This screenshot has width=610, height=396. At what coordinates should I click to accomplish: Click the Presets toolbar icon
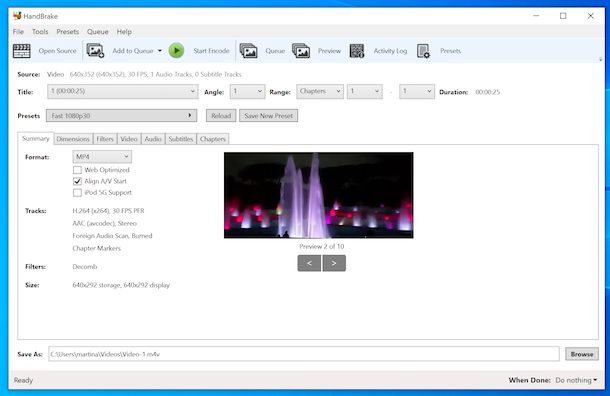click(x=423, y=51)
